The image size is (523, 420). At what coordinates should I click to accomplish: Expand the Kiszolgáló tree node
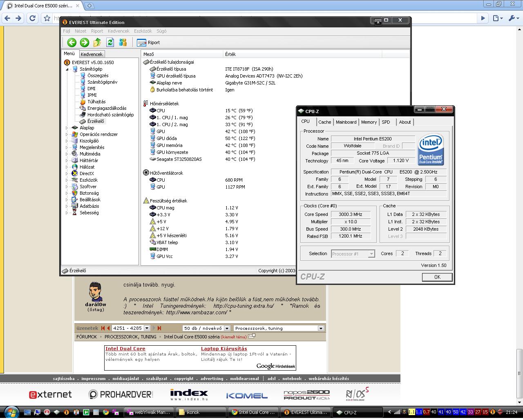point(67,141)
